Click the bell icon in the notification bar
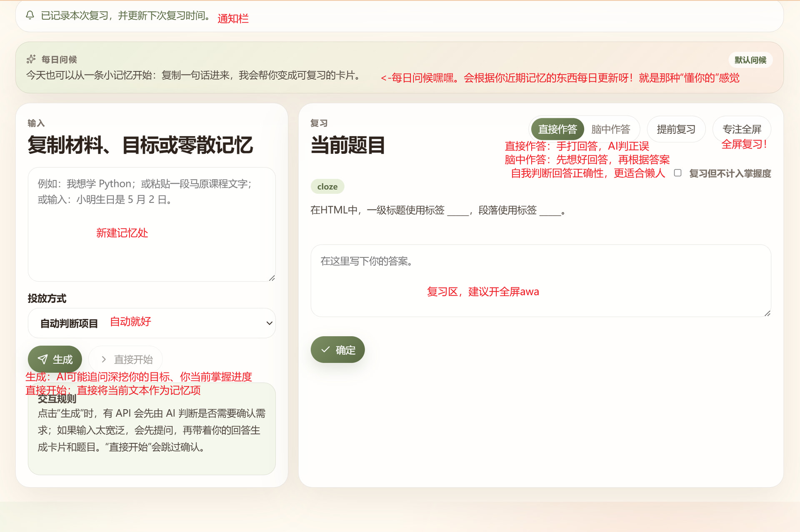Screen dimensions: 800x532 tap(30, 15)
